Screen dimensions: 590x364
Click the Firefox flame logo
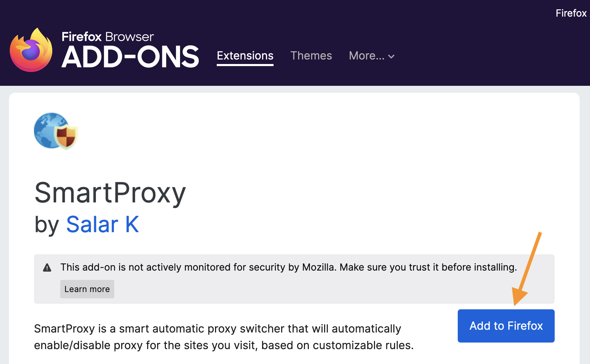(x=31, y=51)
